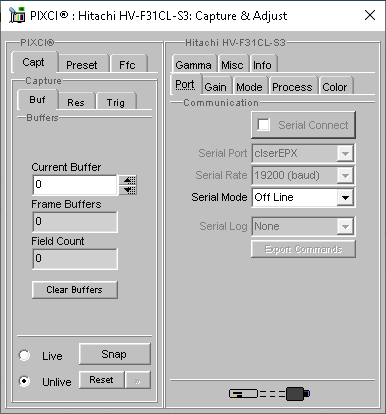The image size is (386, 414).
Task: Select the Unlive radio button
Action: pyautogui.click(x=24, y=381)
